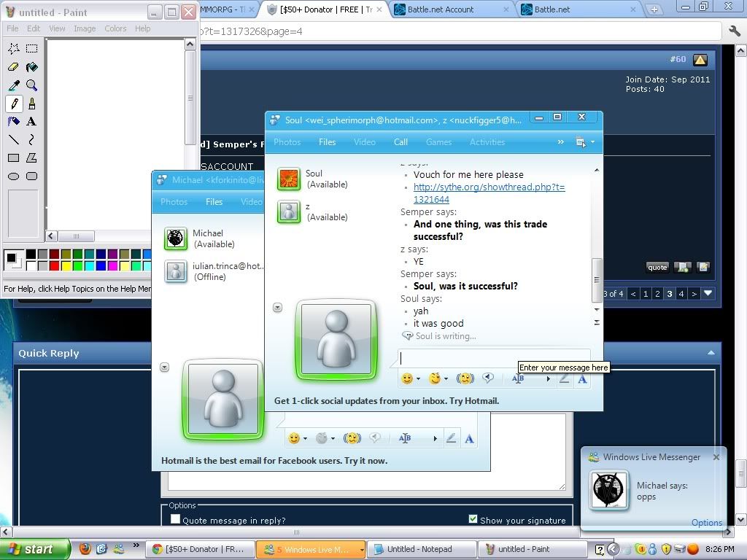This screenshot has width=747, height=560.
Task: Collapse the Quick Reply panel
Action: [711, 353]
